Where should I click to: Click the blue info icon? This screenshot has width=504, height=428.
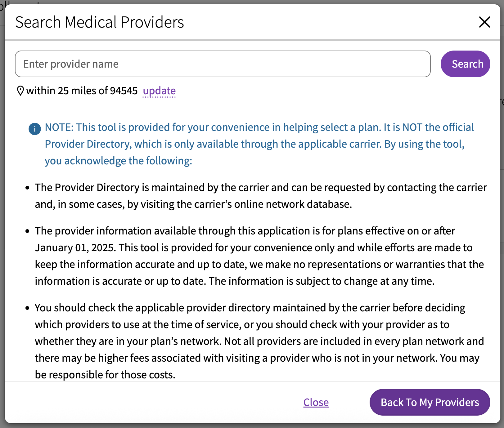pyautogui.click(x=35, y=129)
